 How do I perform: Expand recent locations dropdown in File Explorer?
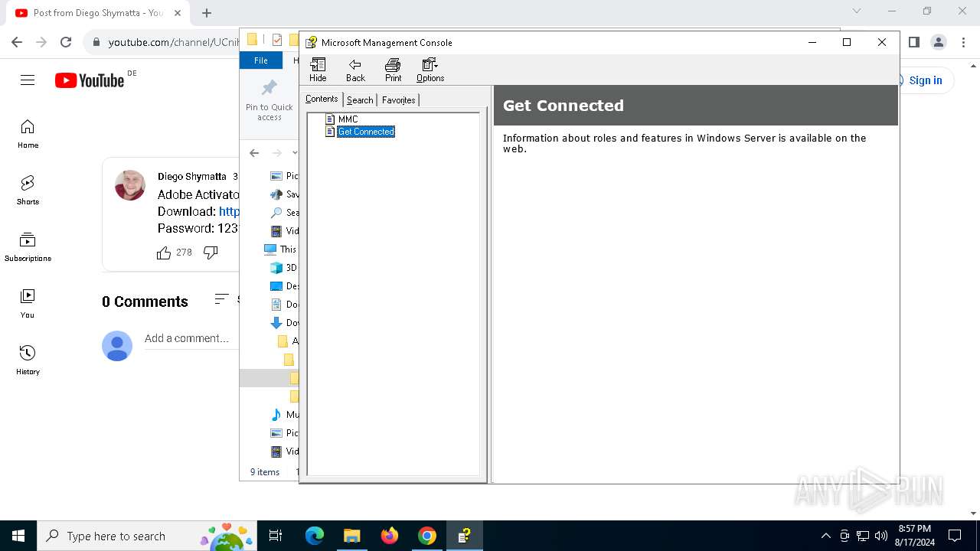[295, 153]
